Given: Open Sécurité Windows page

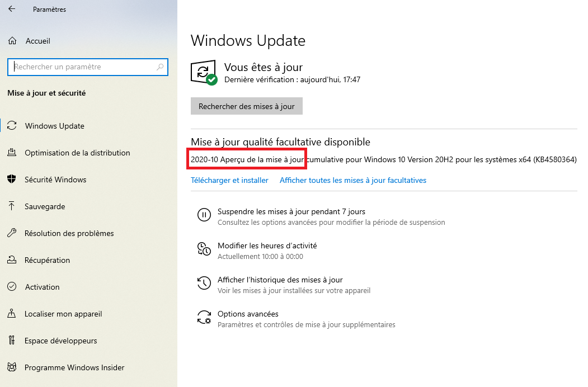Looking at the screenshot, I should [55, 180].
